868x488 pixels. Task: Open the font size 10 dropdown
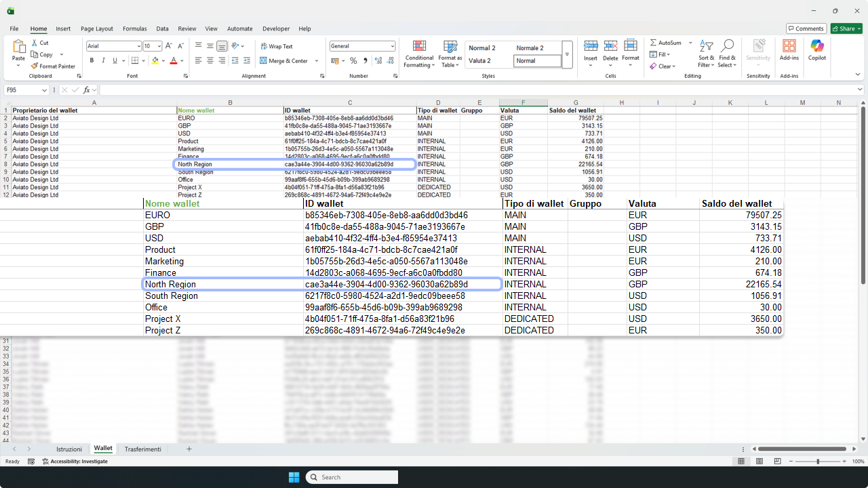[x=159, y=46]
